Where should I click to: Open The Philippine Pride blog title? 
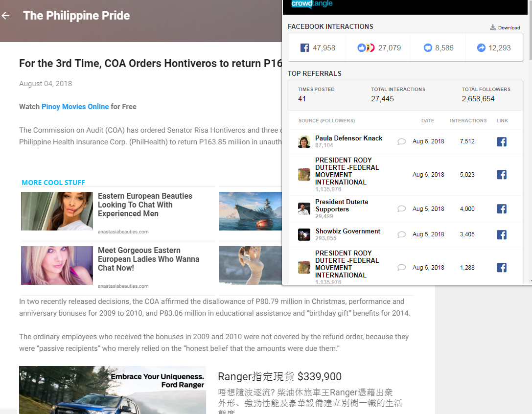pyautogui.click(x=76, y=16)
